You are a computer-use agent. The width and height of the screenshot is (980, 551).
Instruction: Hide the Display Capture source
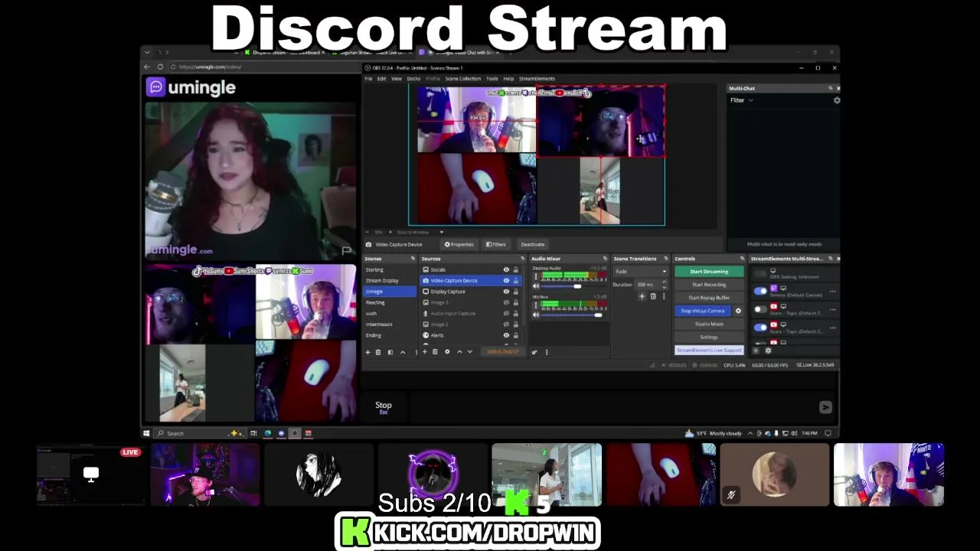pyautogui.click(x=506, y=291)
